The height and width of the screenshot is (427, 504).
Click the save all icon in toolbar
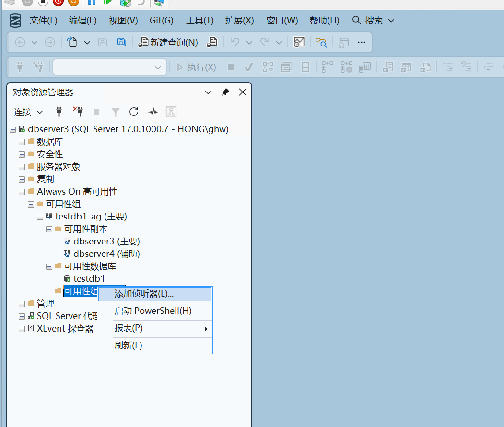click(x=121, y=42)
